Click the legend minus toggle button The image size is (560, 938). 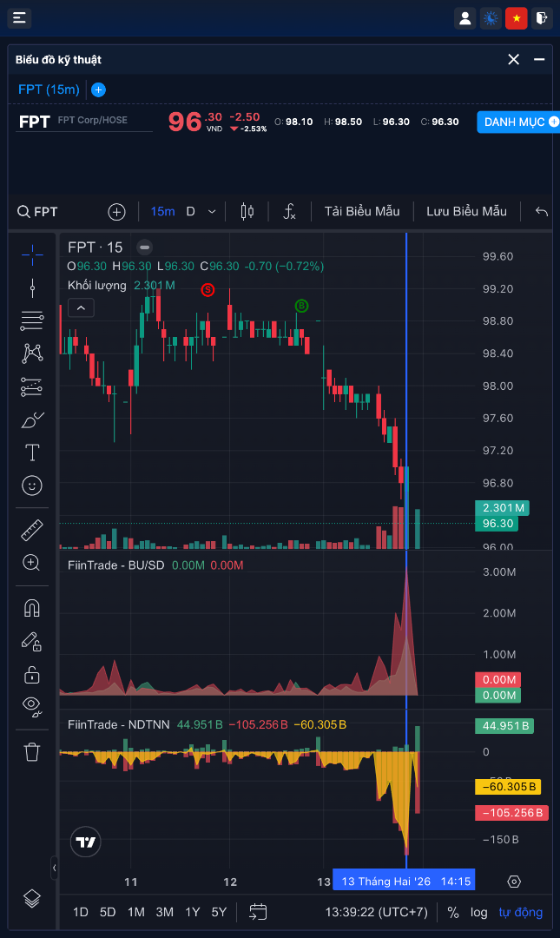(x=144, y=247)
